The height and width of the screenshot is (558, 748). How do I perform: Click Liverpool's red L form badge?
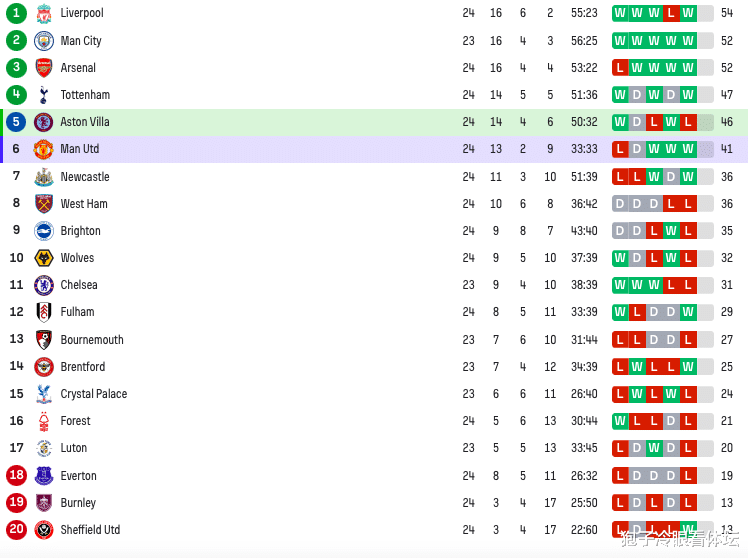click(x=671, y=13)
